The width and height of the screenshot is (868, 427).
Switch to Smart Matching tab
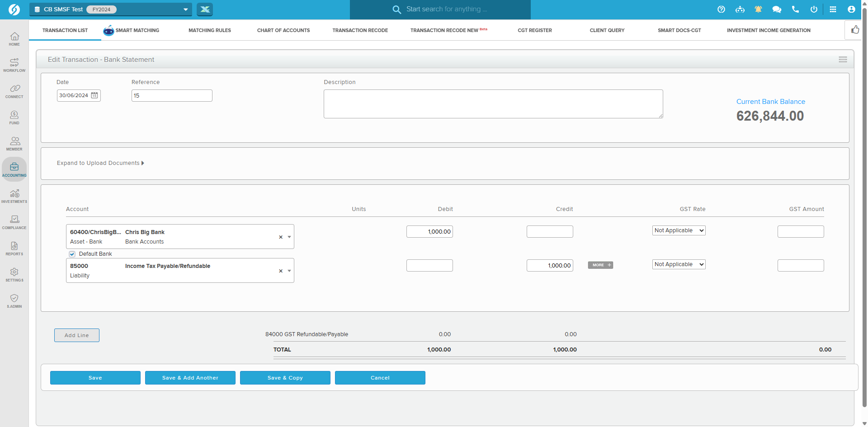[x=132, y=30]
